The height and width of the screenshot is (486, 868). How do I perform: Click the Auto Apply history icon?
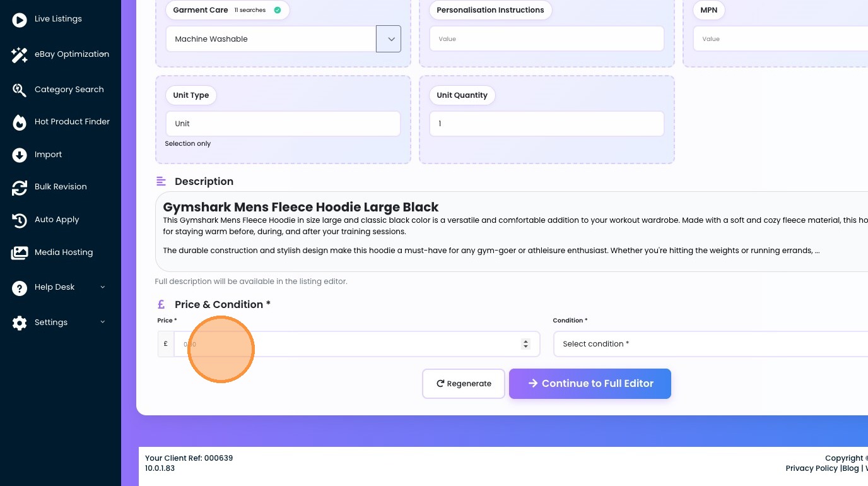20,220
